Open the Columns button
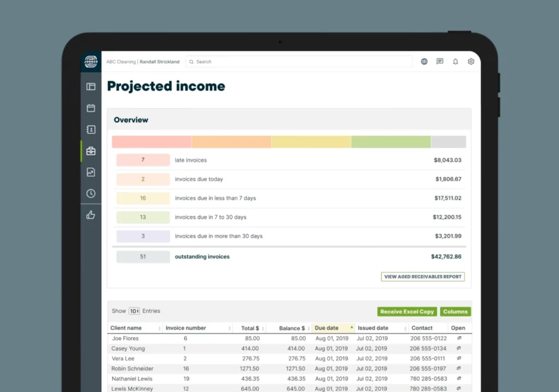Viewport: 559px width, 392px height. (x=455, y=311)
